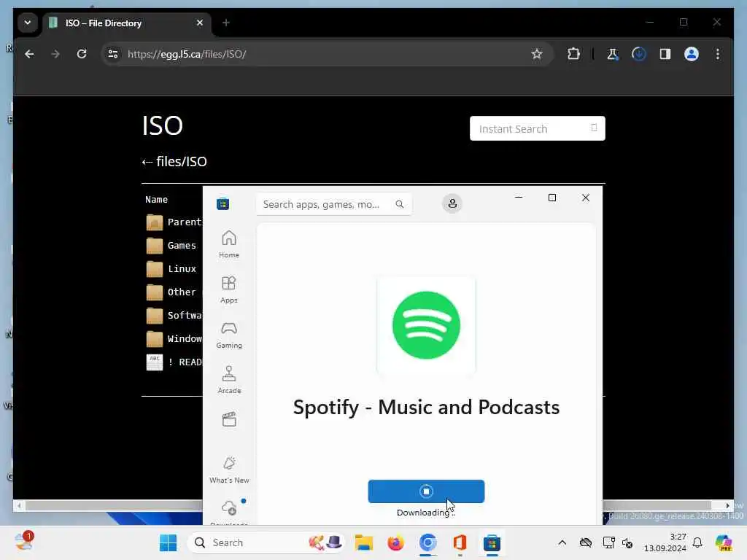Focus the Instant Search field

click(x=538, y=128)
